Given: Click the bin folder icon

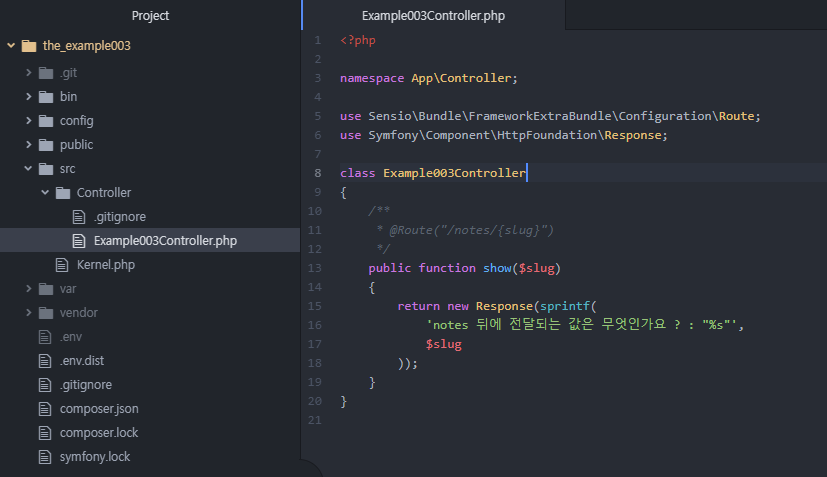Looking at the screenshot, I should point(45,97).
